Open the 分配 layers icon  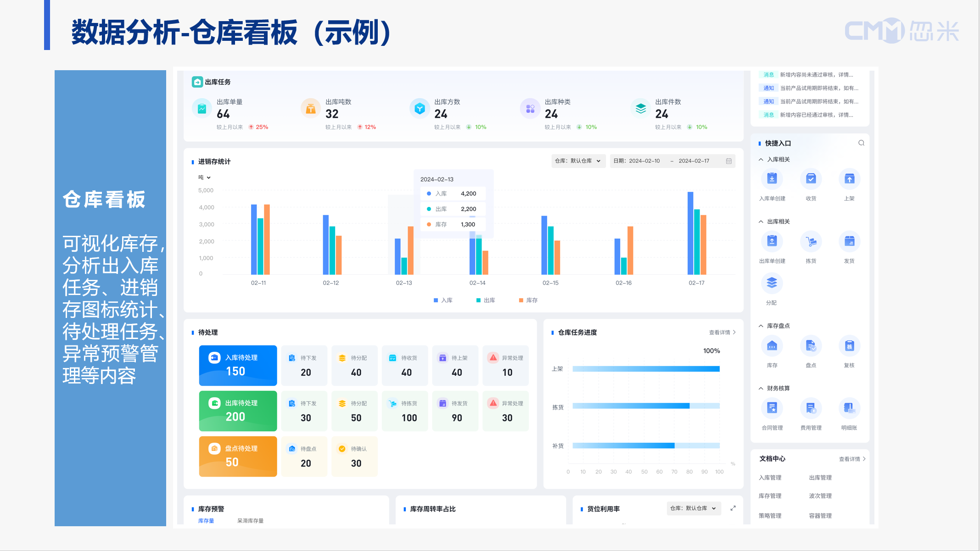pos(772,283)
